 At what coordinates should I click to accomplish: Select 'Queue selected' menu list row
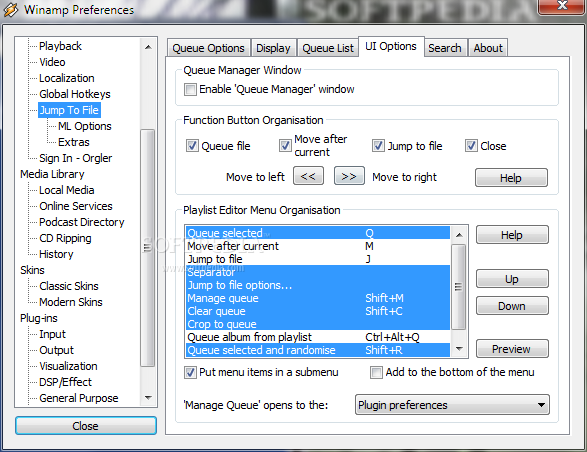[318, 233]
